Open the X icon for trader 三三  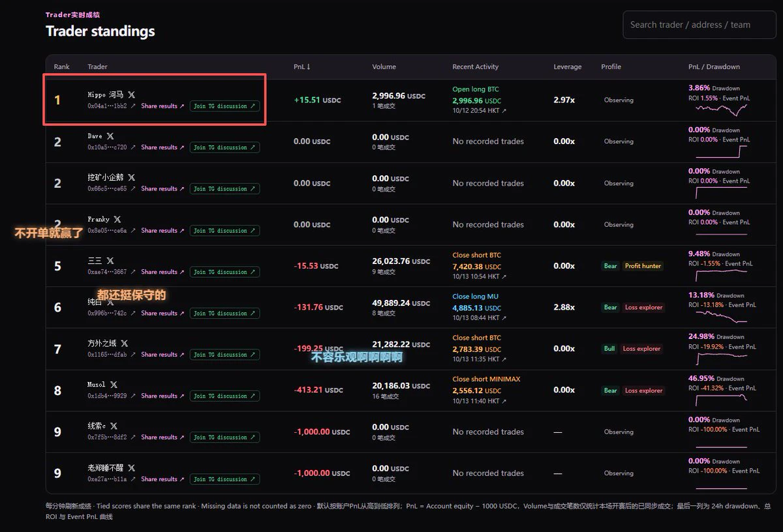pos(110,261)
